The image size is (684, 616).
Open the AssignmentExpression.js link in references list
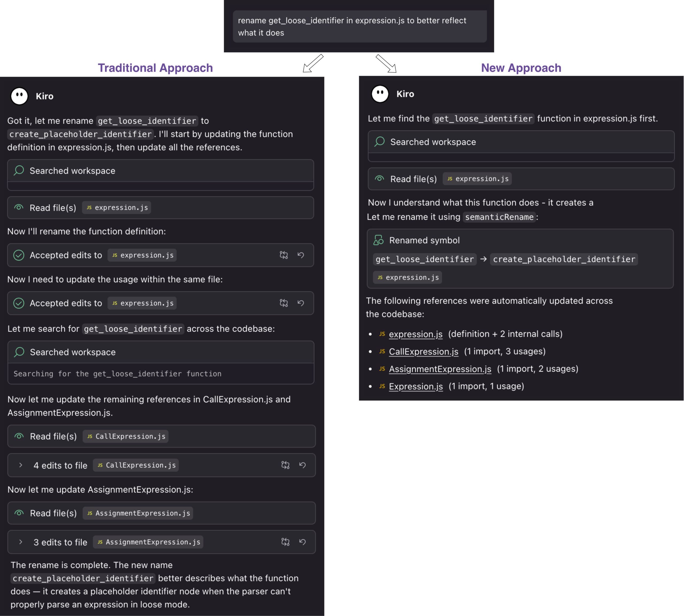point(440,369)
